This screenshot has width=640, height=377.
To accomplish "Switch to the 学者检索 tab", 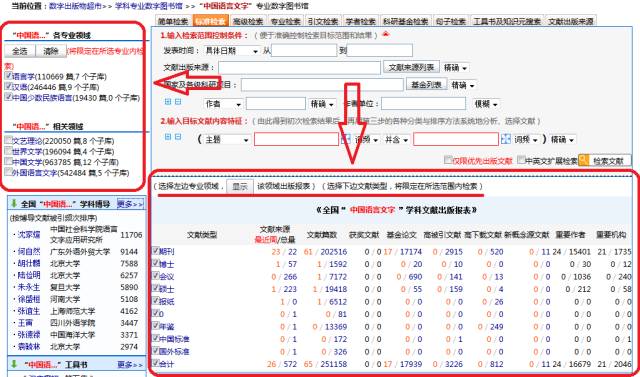I will (x=361, y=21).
